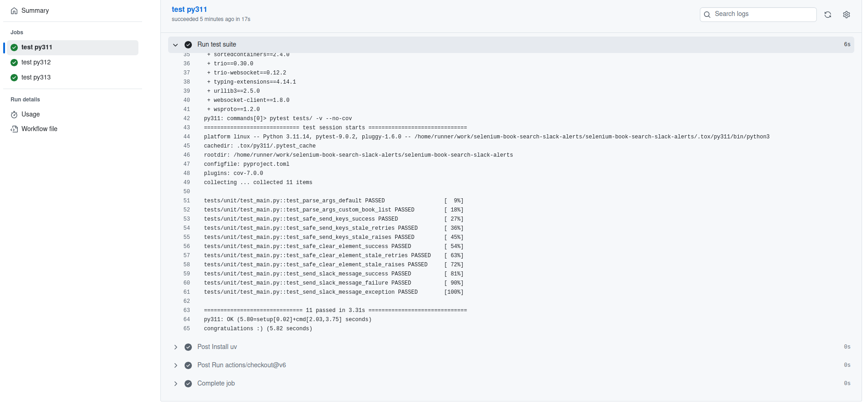Click the Summary home icon
This screenshot has width=868, height=407.
[14, 11]
